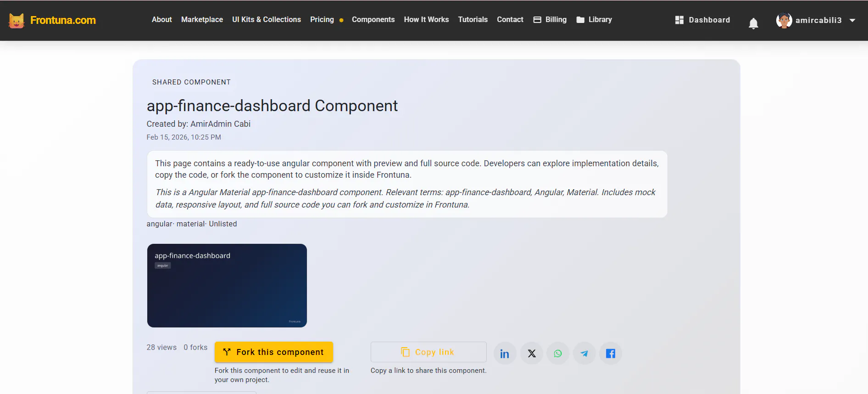
Task: Click the 'angular· material· Unlisted' tags text
Action: [x=192, y=224]
